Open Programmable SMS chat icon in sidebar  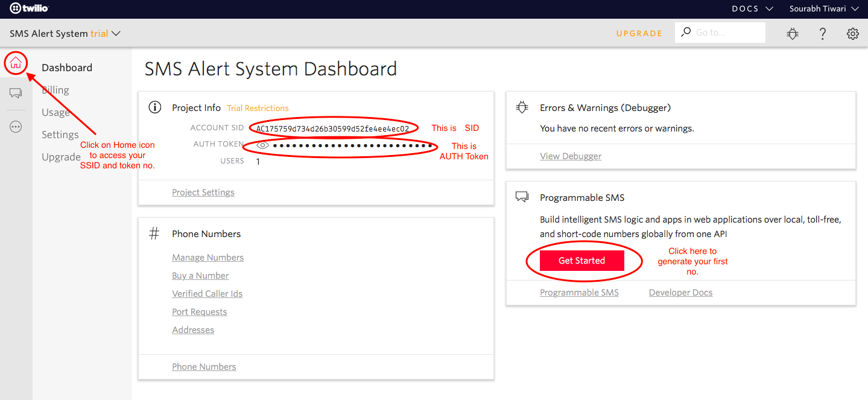pos(16,93)
